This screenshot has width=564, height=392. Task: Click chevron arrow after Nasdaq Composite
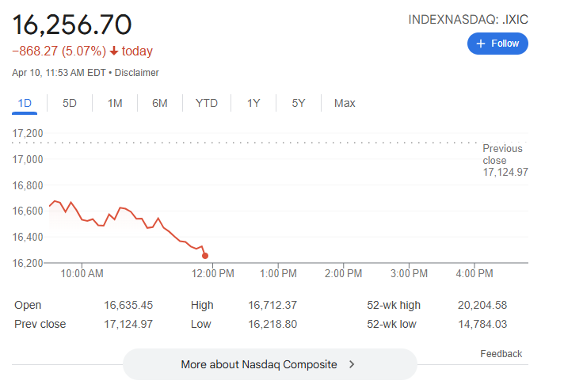click(x=352, y=365)
